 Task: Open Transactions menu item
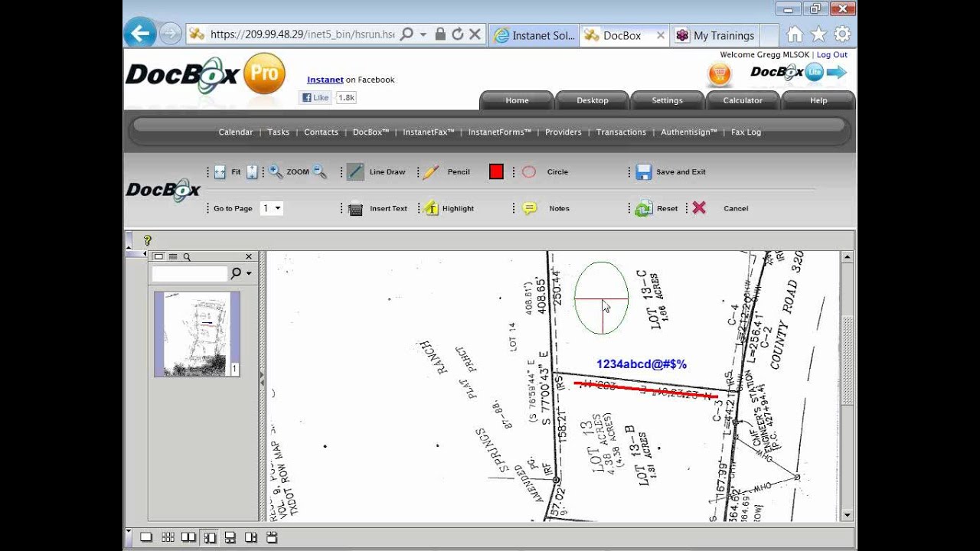click(x=621, y=132)
